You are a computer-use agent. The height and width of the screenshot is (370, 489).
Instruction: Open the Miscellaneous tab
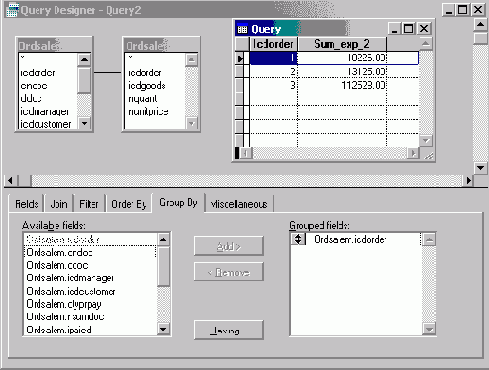(x=239, y=204)
